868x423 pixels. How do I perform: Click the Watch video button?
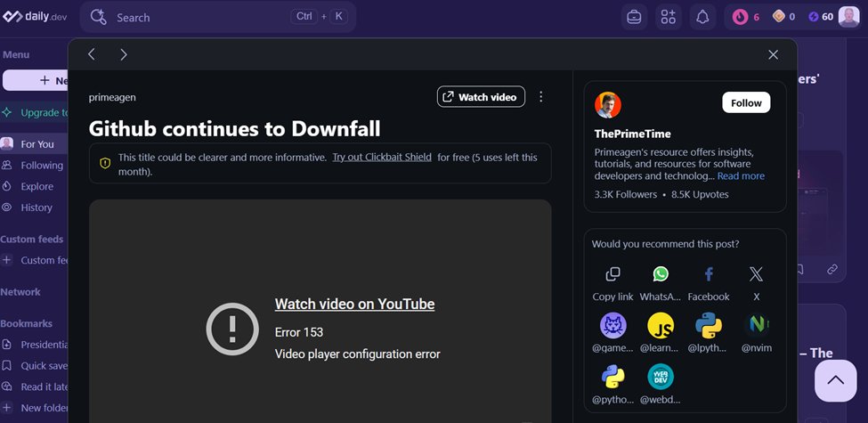coord(481,97)
